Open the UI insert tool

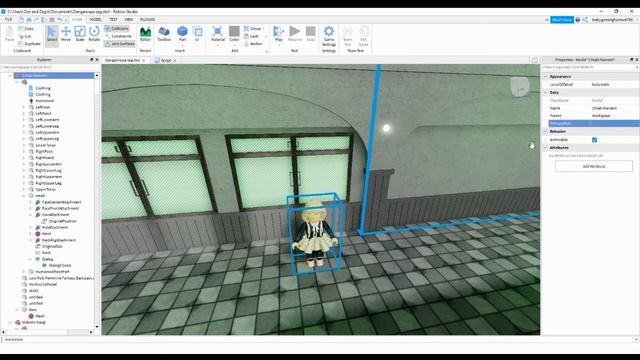point(197,34)
